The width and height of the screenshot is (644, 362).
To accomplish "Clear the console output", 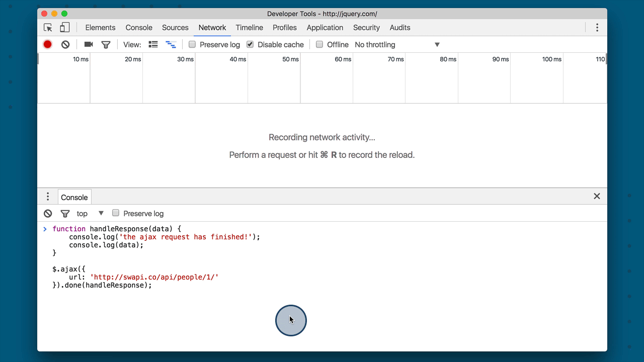I will 48,213.
